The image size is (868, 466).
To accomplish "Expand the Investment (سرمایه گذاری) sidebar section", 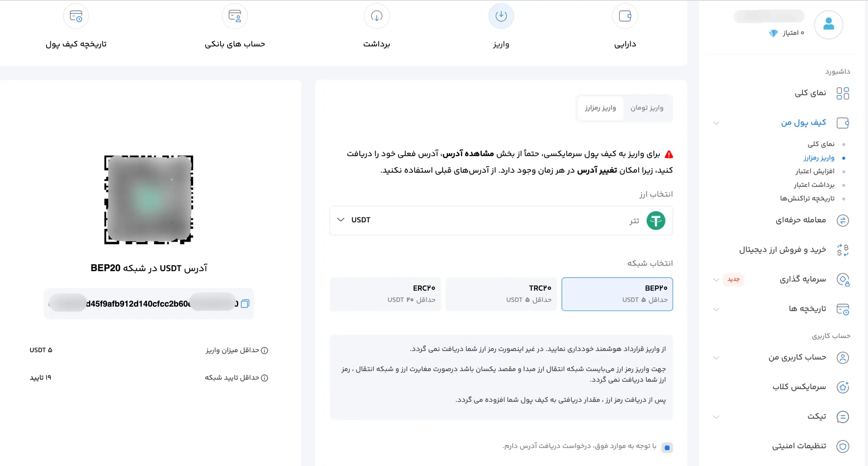I will point(716,280).
